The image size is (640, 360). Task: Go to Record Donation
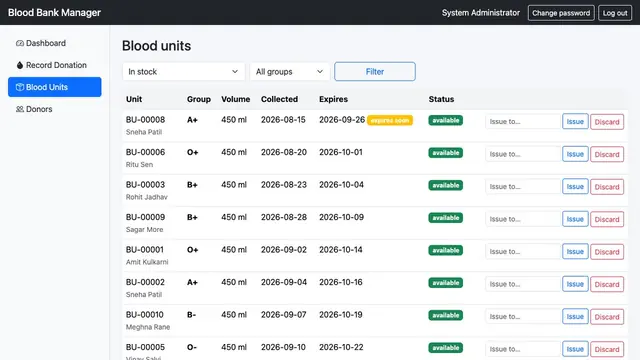click(55, 65)
